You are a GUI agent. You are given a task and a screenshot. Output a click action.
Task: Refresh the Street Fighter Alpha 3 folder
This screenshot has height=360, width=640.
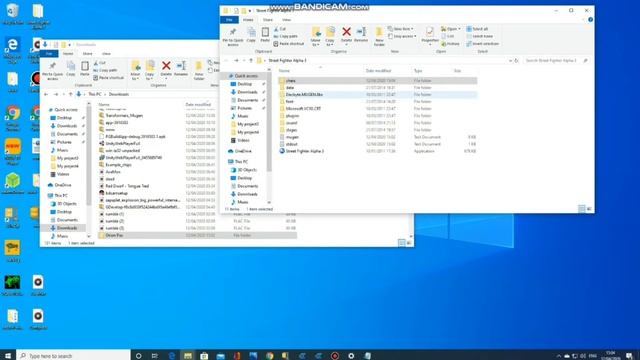[516, 60]
